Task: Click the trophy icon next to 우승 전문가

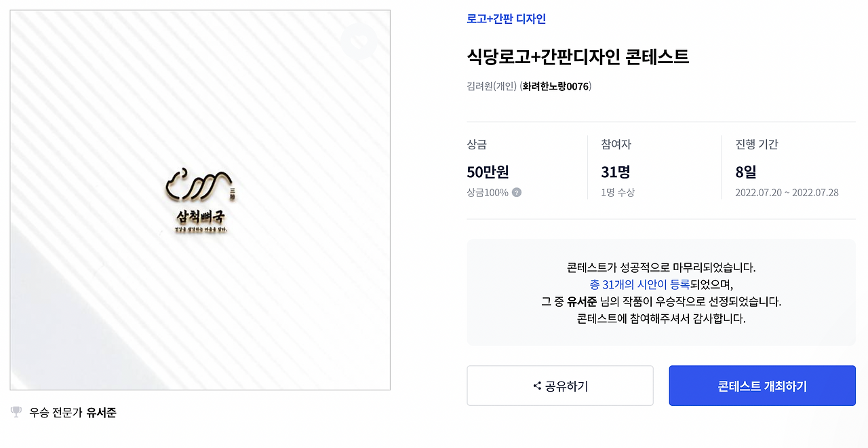Action: point(16,412)
